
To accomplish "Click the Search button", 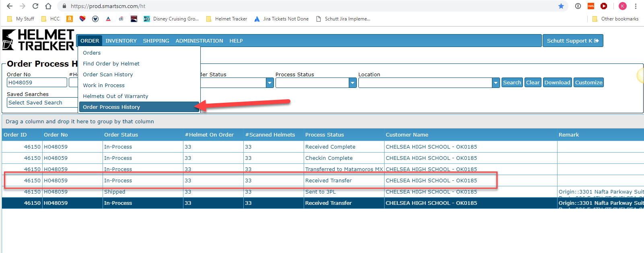I will tap(512, 82).
